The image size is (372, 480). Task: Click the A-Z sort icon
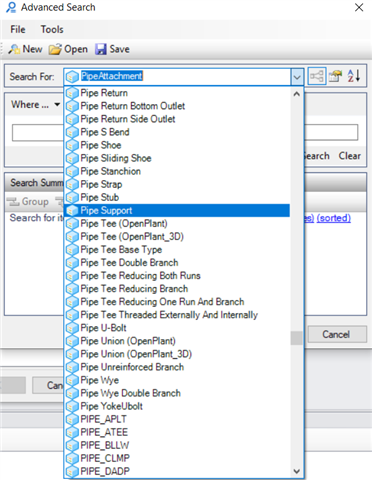(354, 76)
